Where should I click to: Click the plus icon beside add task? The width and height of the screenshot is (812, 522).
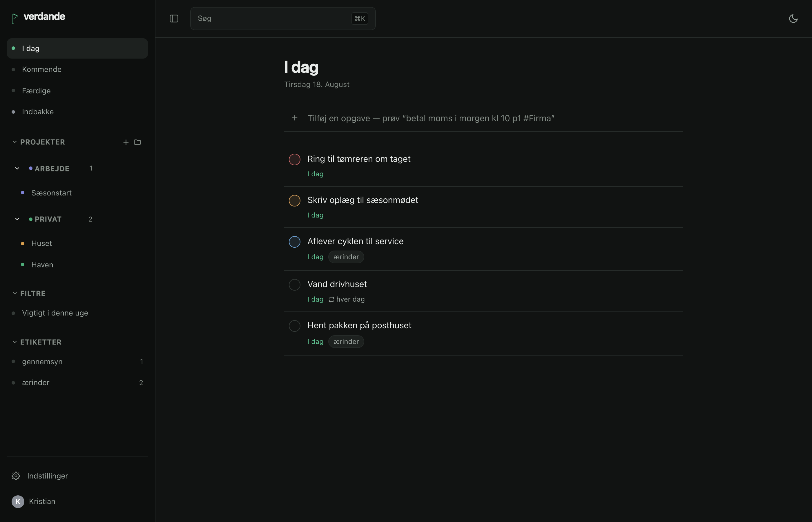click(295, 118)
